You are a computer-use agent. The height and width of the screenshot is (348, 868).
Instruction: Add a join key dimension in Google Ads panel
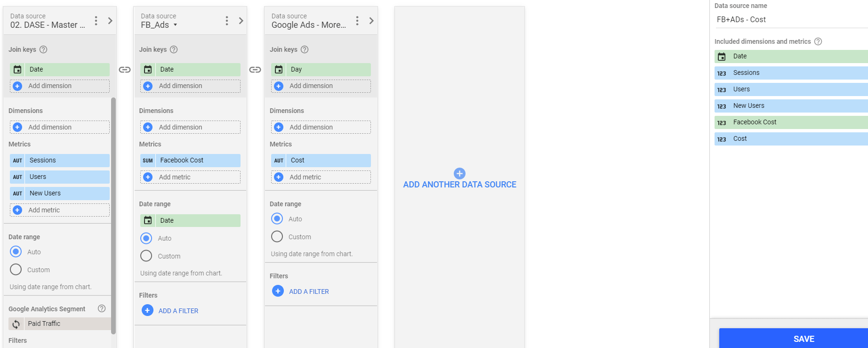pyautogui.click(x=321, y=86)
